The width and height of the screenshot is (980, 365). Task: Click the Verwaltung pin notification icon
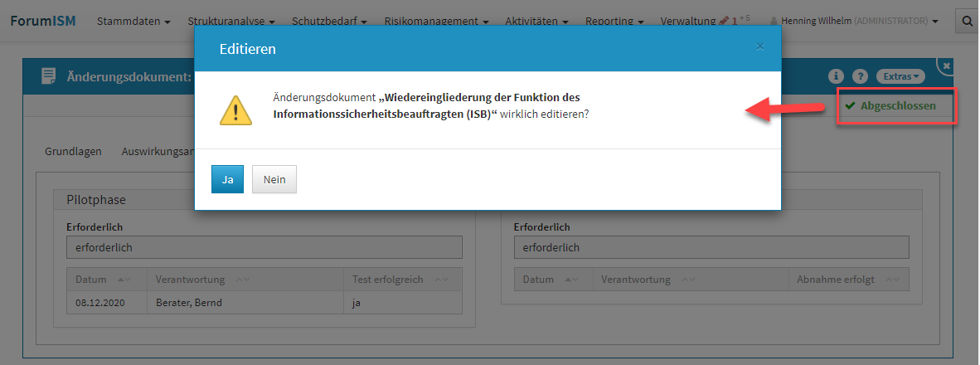click(723, 20)
